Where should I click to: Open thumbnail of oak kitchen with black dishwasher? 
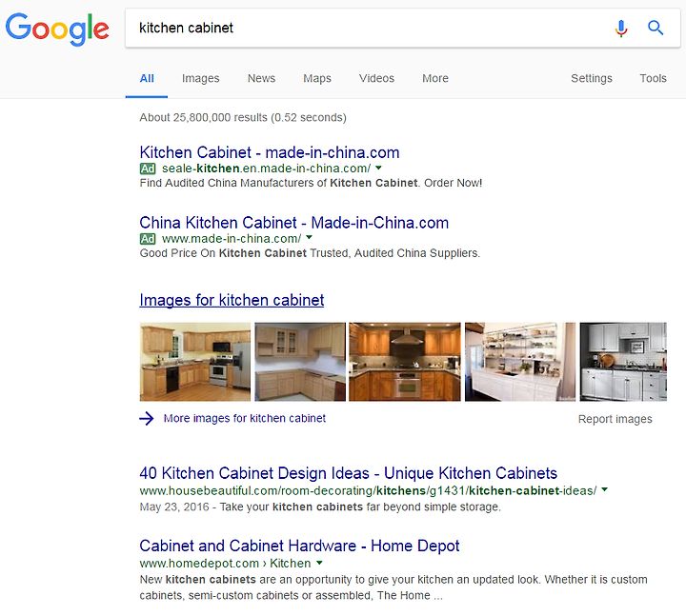195,362
